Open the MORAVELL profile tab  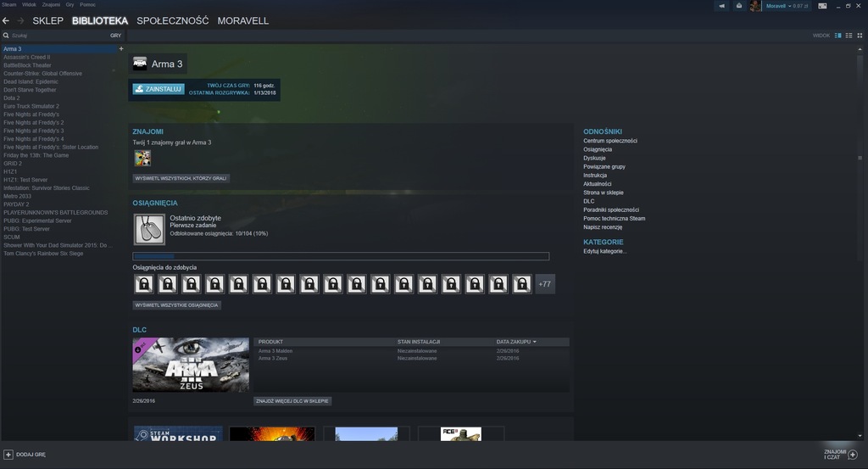click(x=243, y=20)
